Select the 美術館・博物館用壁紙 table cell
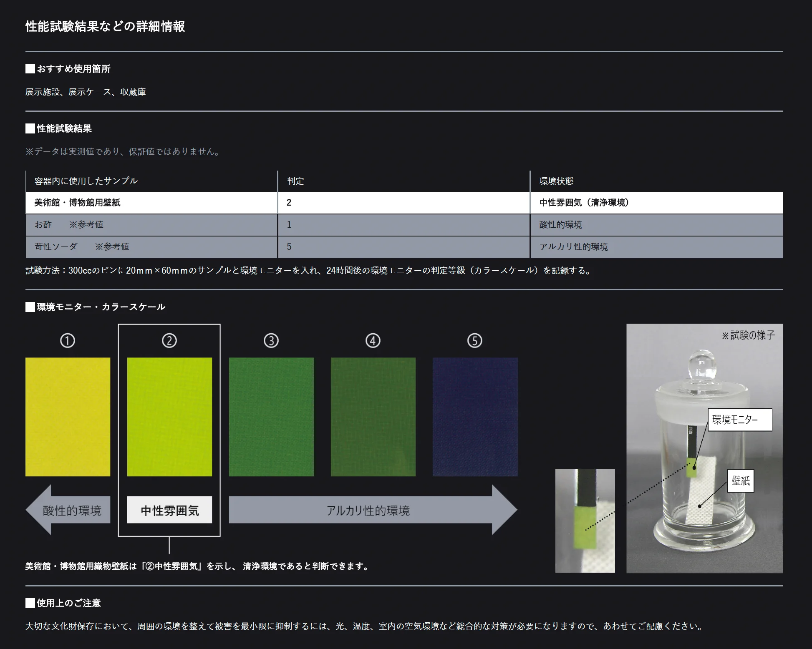Viewport: 812px width, 649px height. pos(151,203)
